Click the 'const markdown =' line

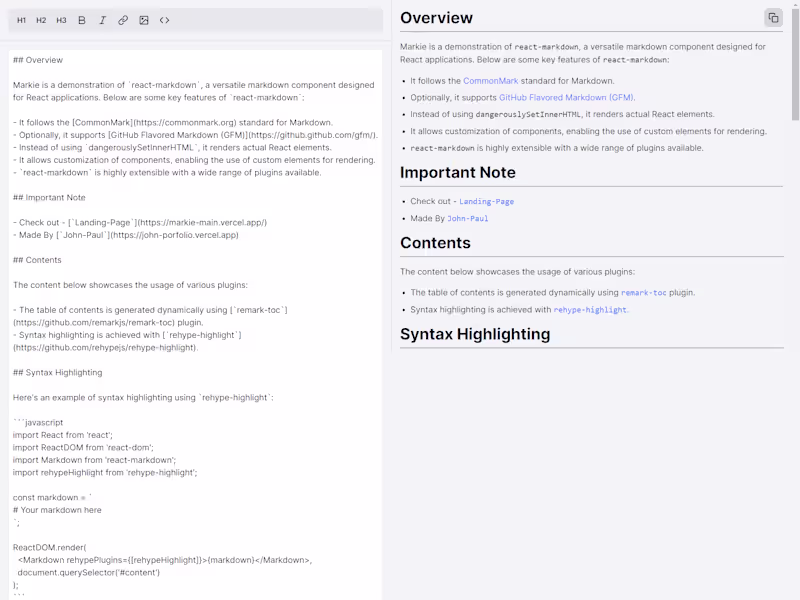click(x=52, y=497)
